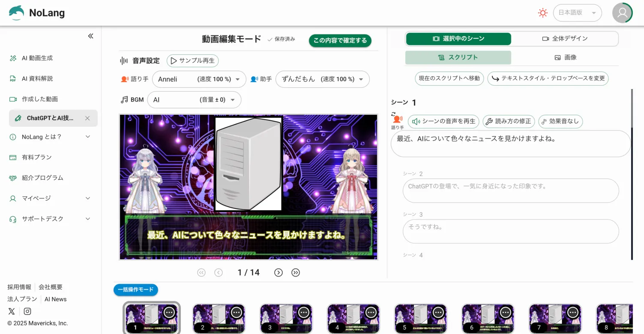Click この内容で確定する button
Viewport: 644px width, 334px height.
(x=340, y=40)
